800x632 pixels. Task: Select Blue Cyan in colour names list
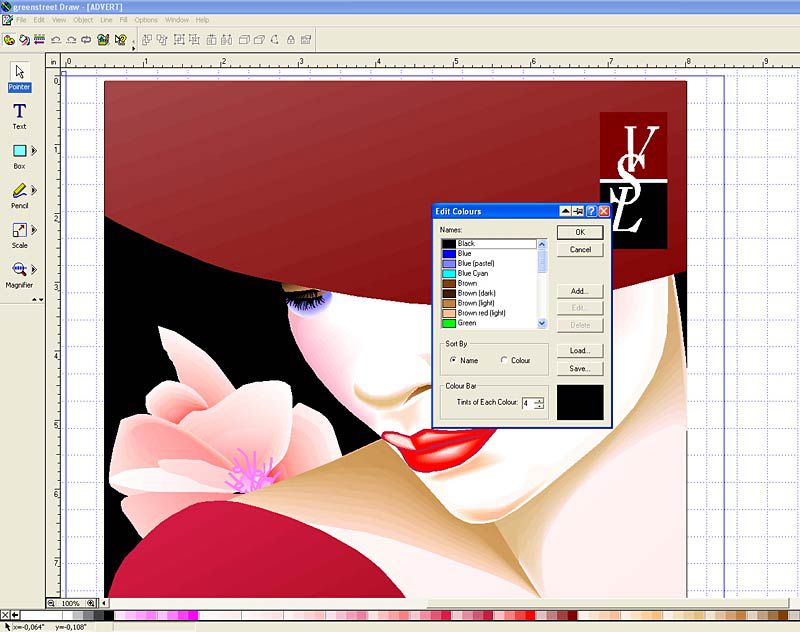point(475,273)
